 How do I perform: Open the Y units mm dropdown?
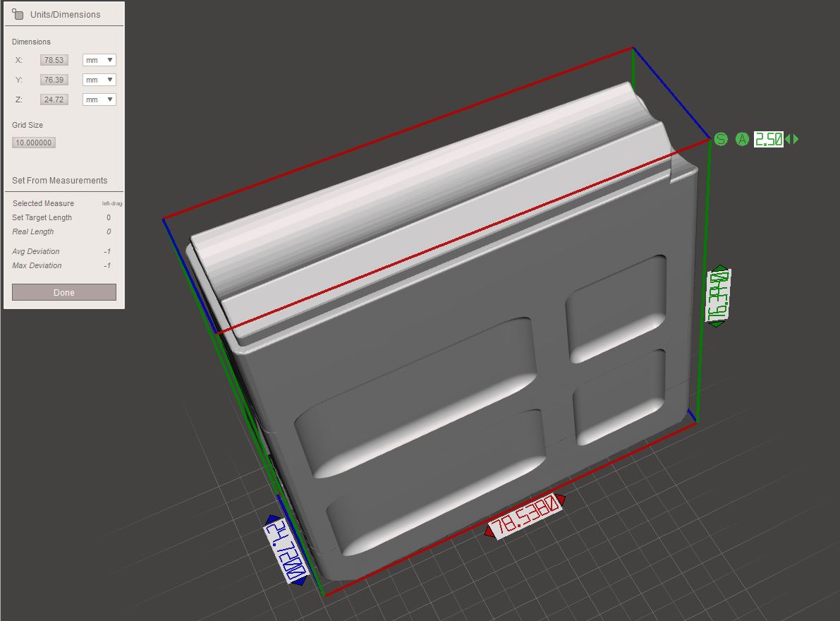tap(98, 79)
